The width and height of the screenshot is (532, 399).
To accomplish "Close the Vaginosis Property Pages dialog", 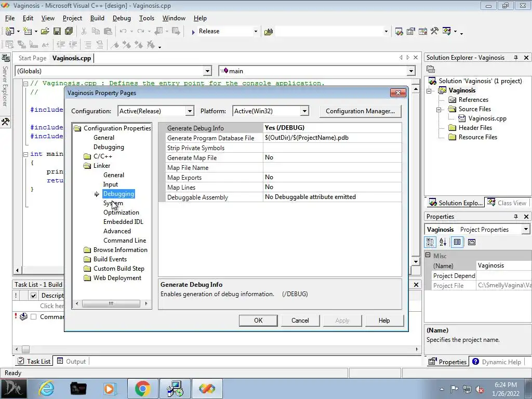I will [x=398, y=92].
